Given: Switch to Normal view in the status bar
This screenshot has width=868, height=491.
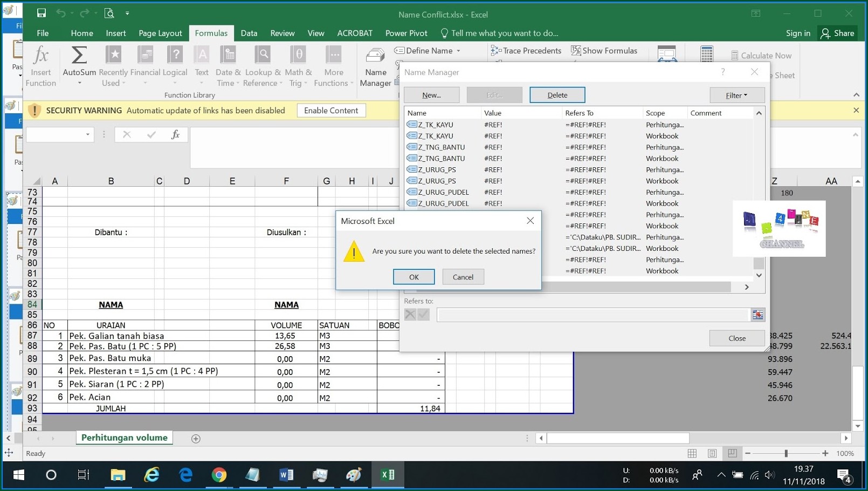Looking at the screenshot, I should point(692,453).
